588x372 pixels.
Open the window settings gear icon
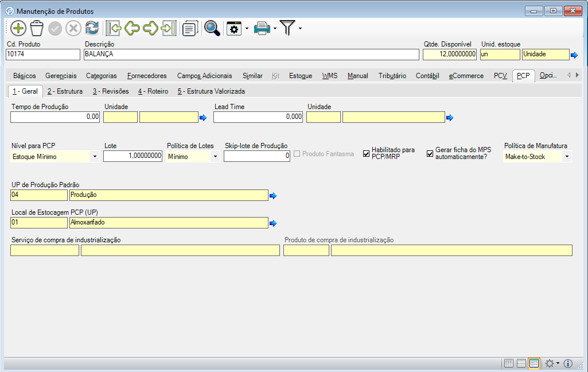(234, 29)
